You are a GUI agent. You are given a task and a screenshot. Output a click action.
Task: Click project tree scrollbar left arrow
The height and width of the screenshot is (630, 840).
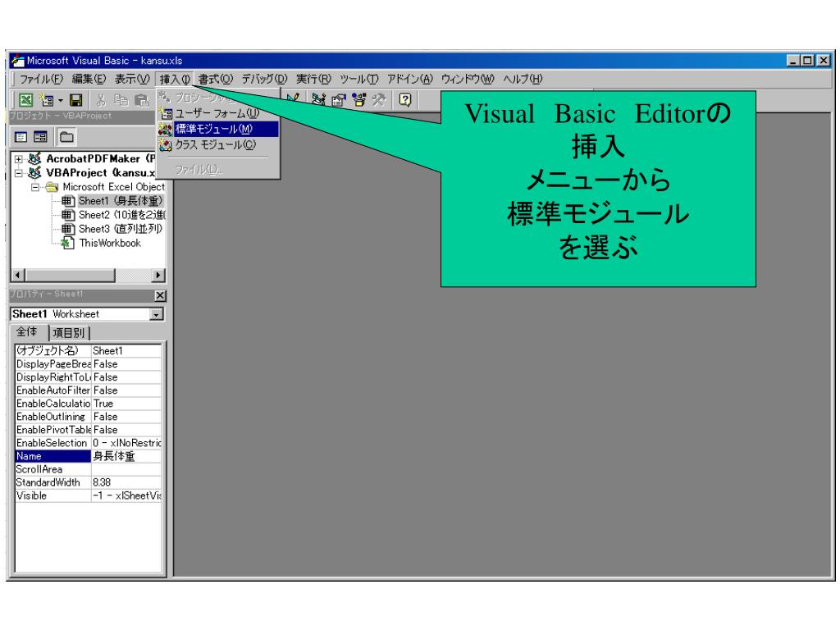tap(18, 276)
